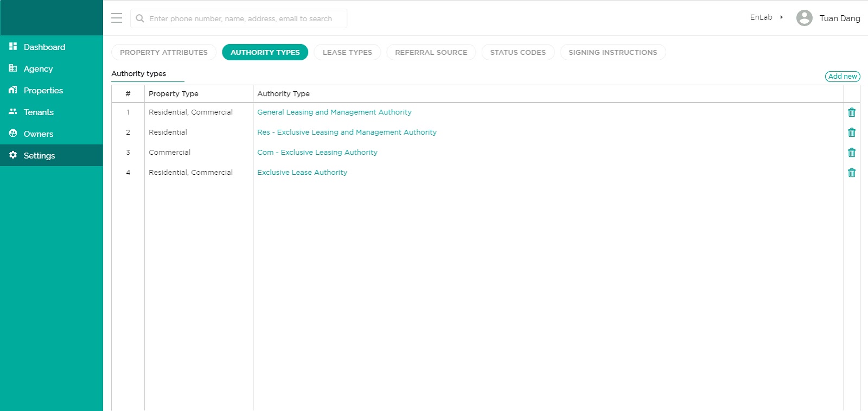Viewport: 868px width, 411px height.
Task: Click the Owners icon in the sidebar
Action: pyautogui.click(x=13, y=134)
